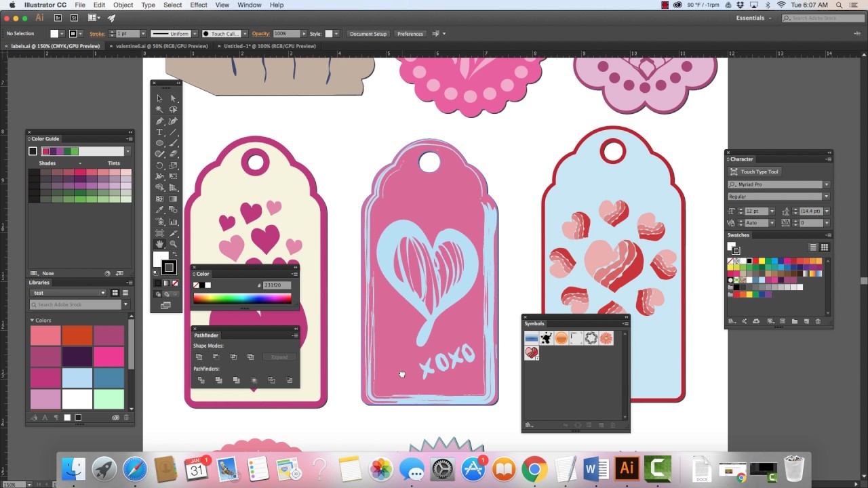Click the New Color Group folder in Swatches

tap(794, 321)
